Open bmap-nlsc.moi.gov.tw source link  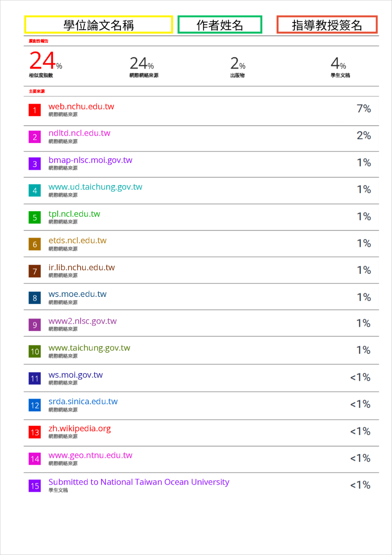[x=90, y=160]
